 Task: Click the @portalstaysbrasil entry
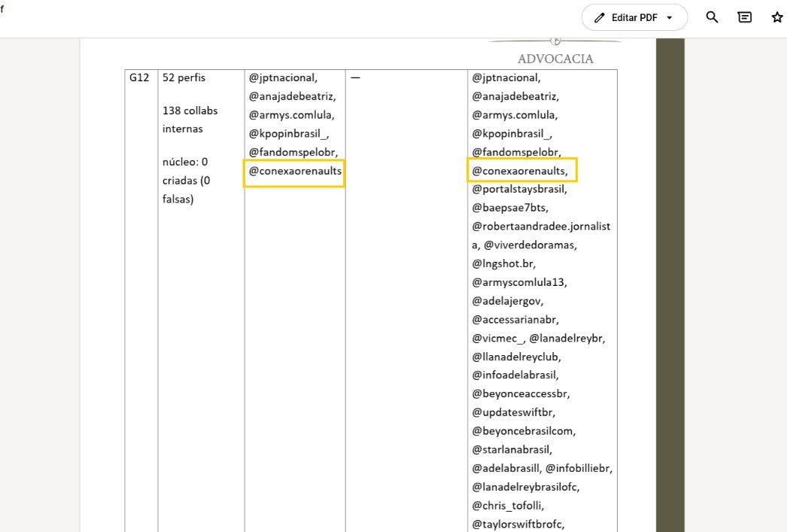pyautogui.click(x=519, y=189)
